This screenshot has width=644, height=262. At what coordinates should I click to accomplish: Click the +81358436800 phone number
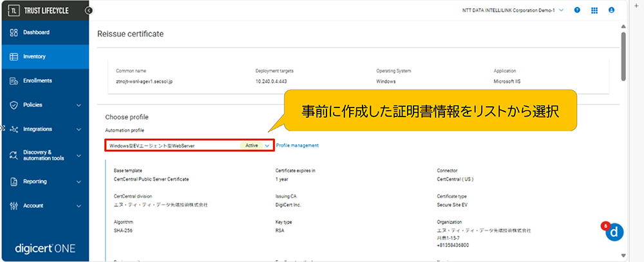tap(453, 245)
